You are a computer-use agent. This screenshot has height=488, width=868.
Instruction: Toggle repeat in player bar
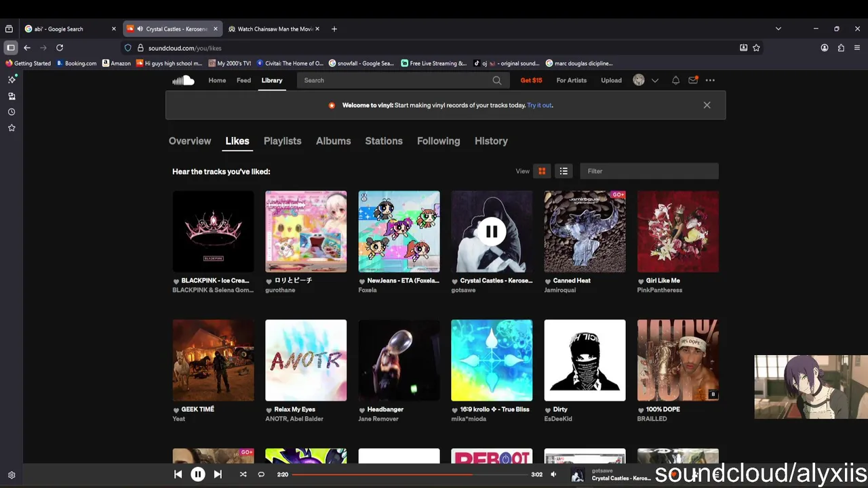point(261,474)
